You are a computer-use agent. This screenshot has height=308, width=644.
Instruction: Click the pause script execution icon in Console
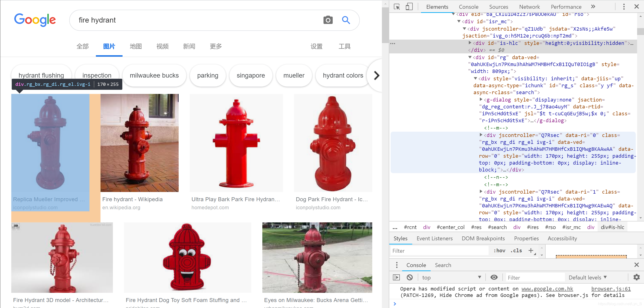(x=396, y=278)
